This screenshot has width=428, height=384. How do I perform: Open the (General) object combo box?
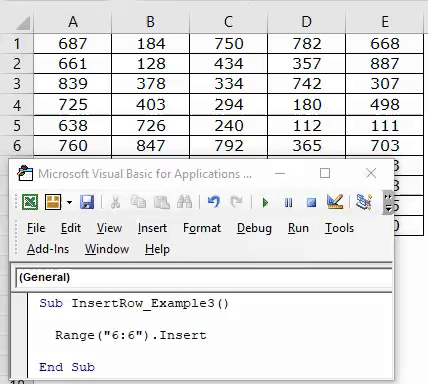click(204, 277)
